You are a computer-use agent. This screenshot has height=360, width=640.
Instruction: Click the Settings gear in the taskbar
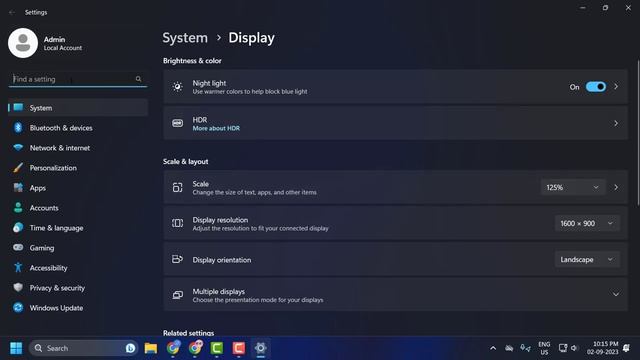tap(260, 348)
